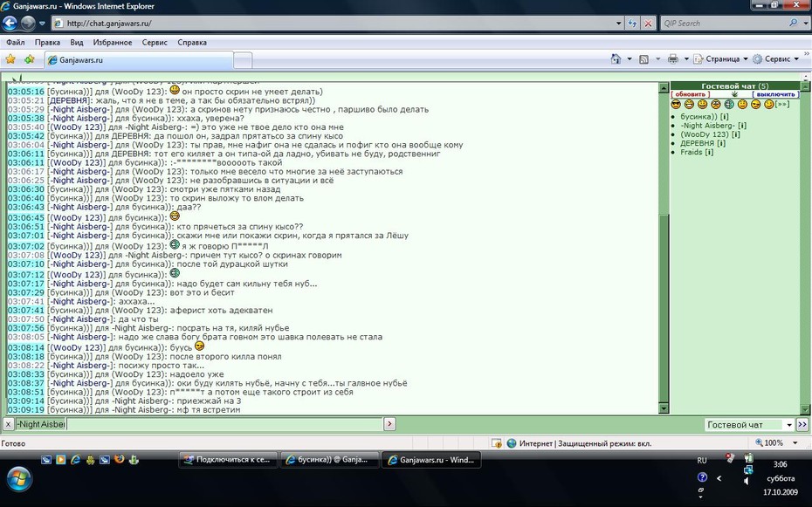This screenshot has height=507, width=812.
Task: Expand the address bar history dropdown
Action: 618,24
